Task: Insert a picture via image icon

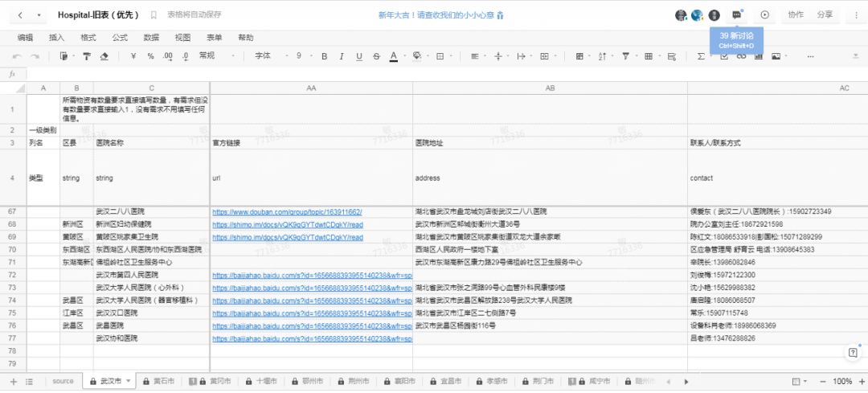Action: pyautogui.click(x=776, y=56)
